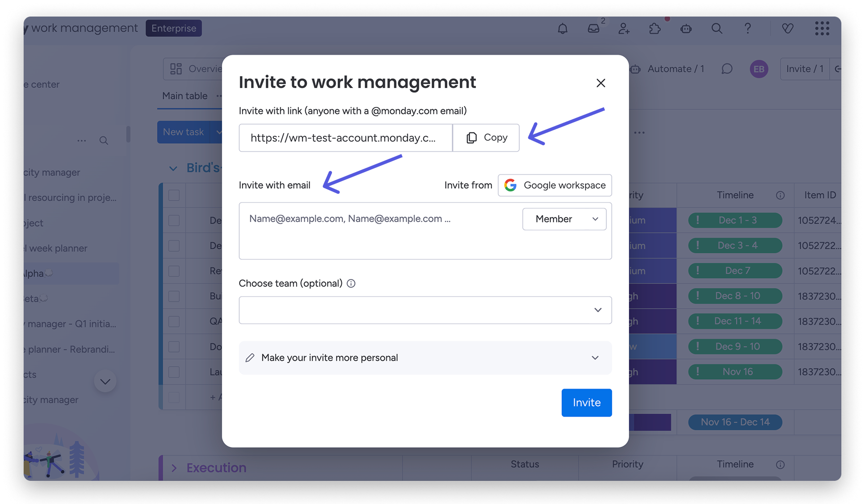
Task: Open the board discussion speech bubble icon
Action: pyautogui.click(x=727, y=69)
